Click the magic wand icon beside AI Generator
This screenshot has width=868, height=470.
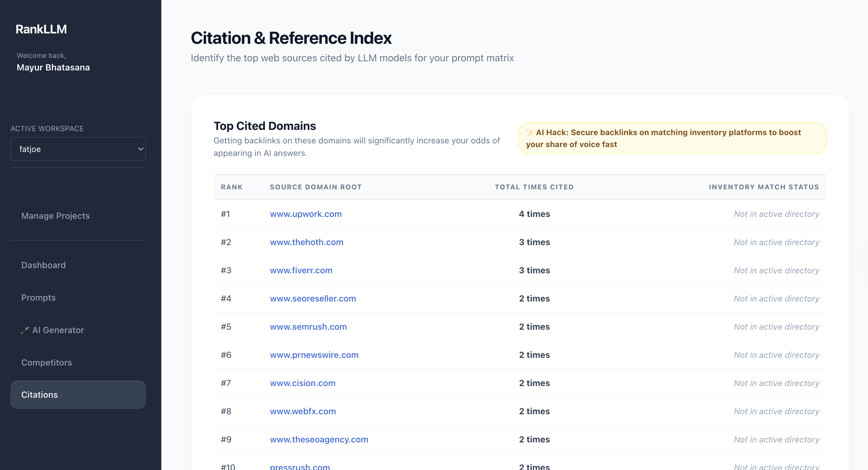25,330
